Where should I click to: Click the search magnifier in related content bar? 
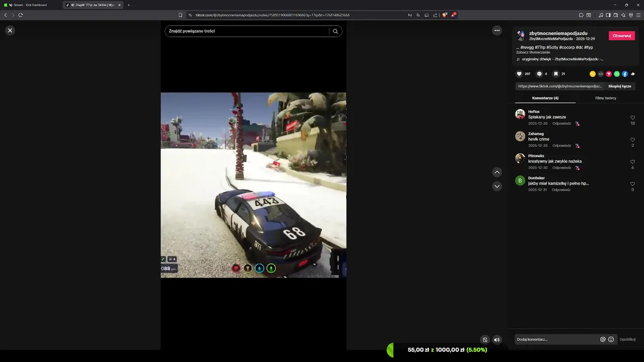[336, 31]
